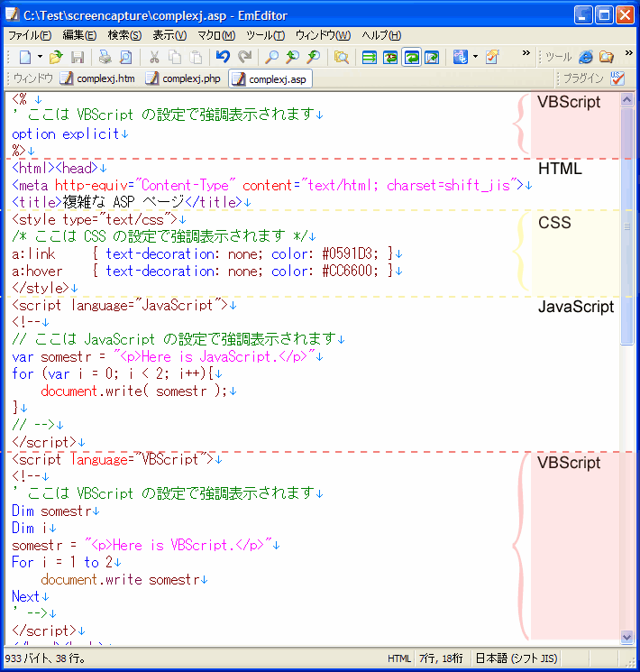This screenshot has width=640, height=672.
Task: Open the ヘルプ(H) menu
Action: coord(381,35)
